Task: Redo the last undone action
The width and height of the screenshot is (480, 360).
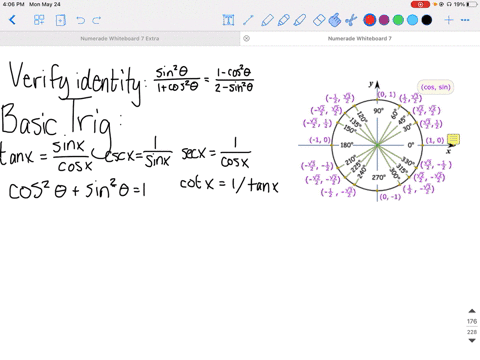Action: pyautogui.click(x=97, y=20)
